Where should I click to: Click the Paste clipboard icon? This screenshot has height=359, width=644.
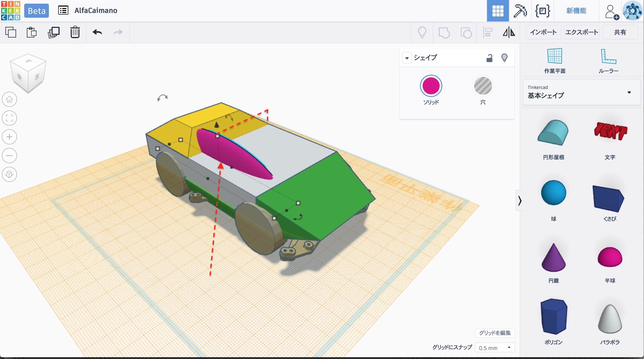click(x=32, y=32)
